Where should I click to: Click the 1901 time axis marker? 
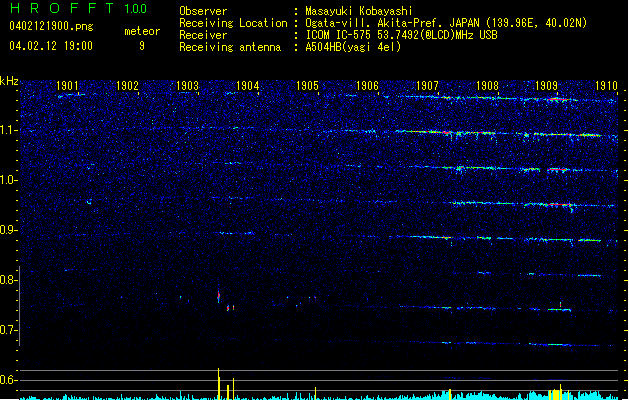tap(67, 85)
